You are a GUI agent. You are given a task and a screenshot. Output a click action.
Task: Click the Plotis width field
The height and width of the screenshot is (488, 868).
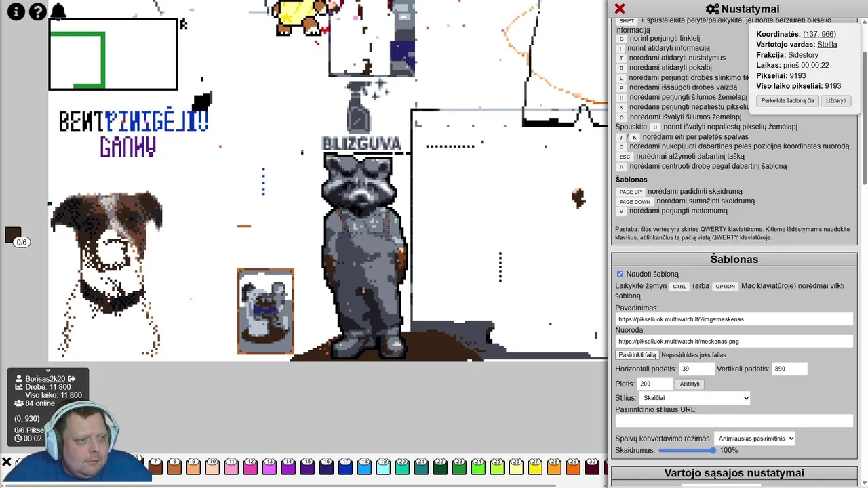(655, 384)
